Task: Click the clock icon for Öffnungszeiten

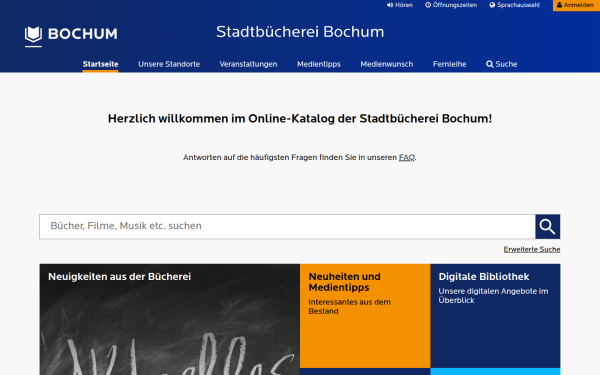Action: pos(428,5)
